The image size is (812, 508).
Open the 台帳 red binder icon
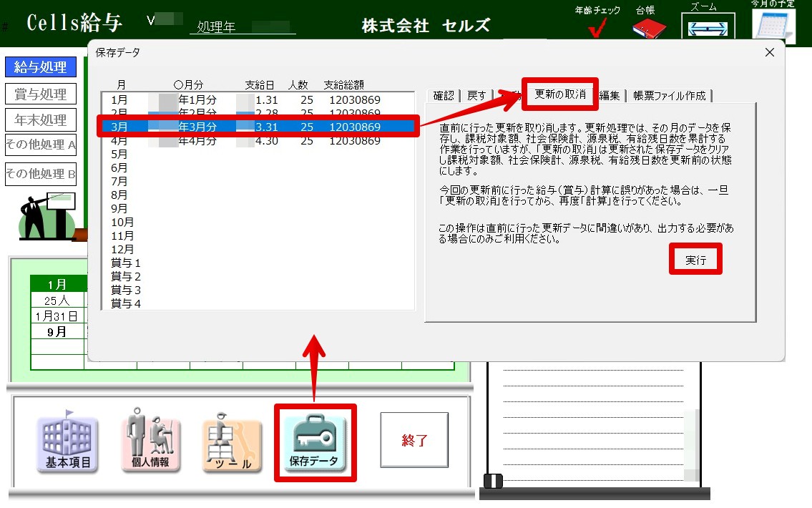649,28
